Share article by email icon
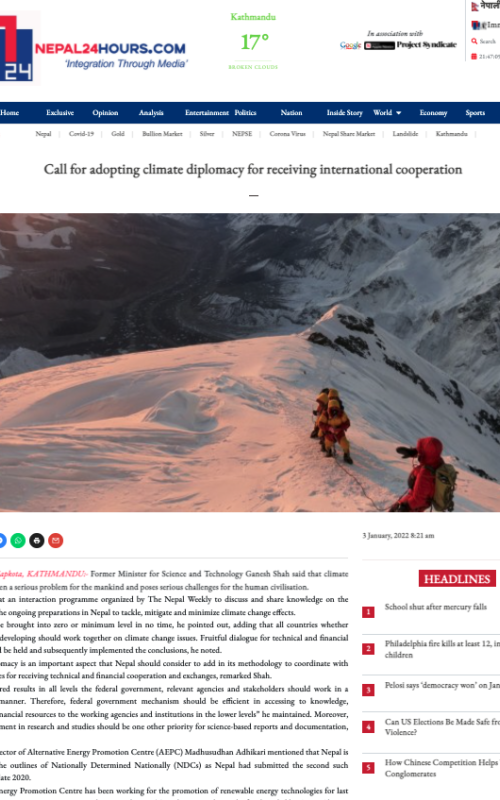Screen dimensions: 500x800 (x=56, y=540)
